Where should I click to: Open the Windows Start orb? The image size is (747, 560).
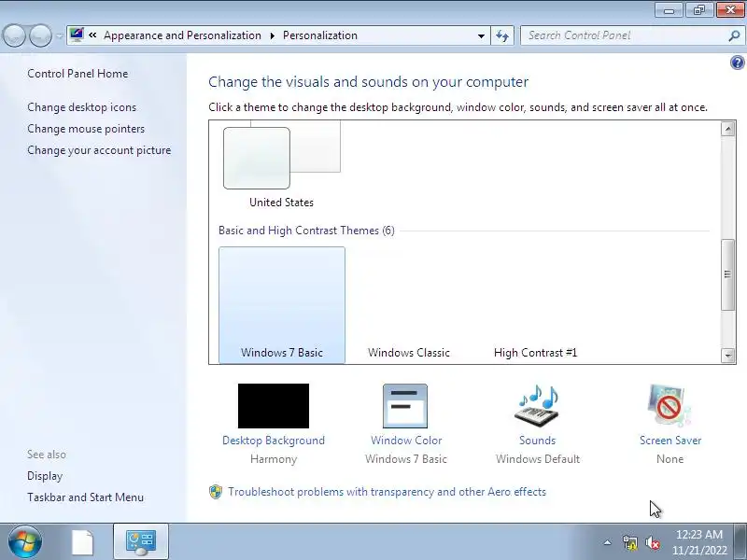[25, 541]
